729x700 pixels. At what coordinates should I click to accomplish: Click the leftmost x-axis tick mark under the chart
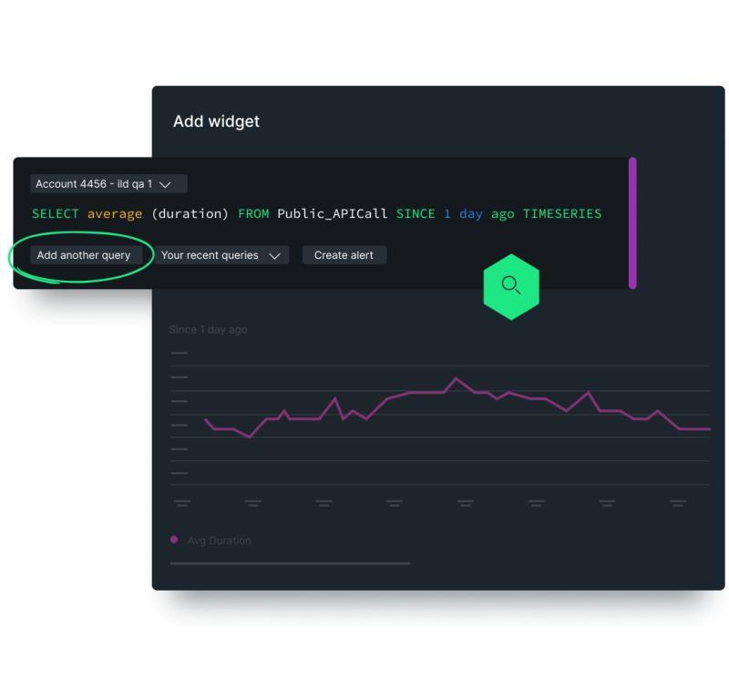(x=181, y=502)
